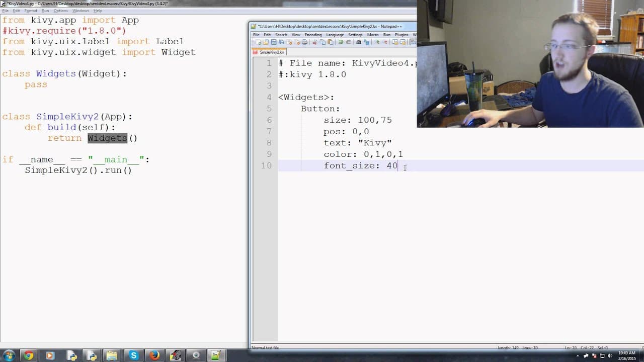This screenshot has height=362, width=644.
Task: Open the Language menu in Notepad++
Action: pos(335,35)
